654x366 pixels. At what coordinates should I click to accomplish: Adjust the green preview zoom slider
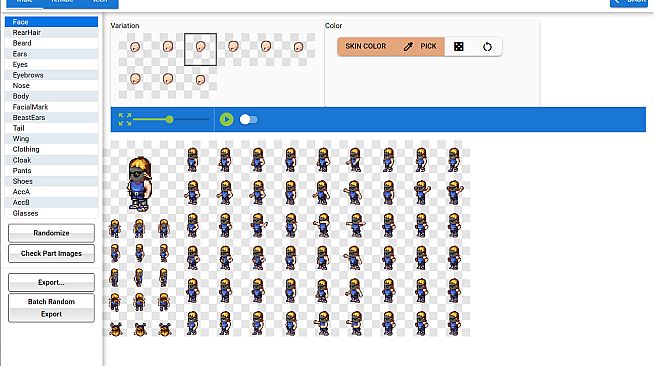169,120
